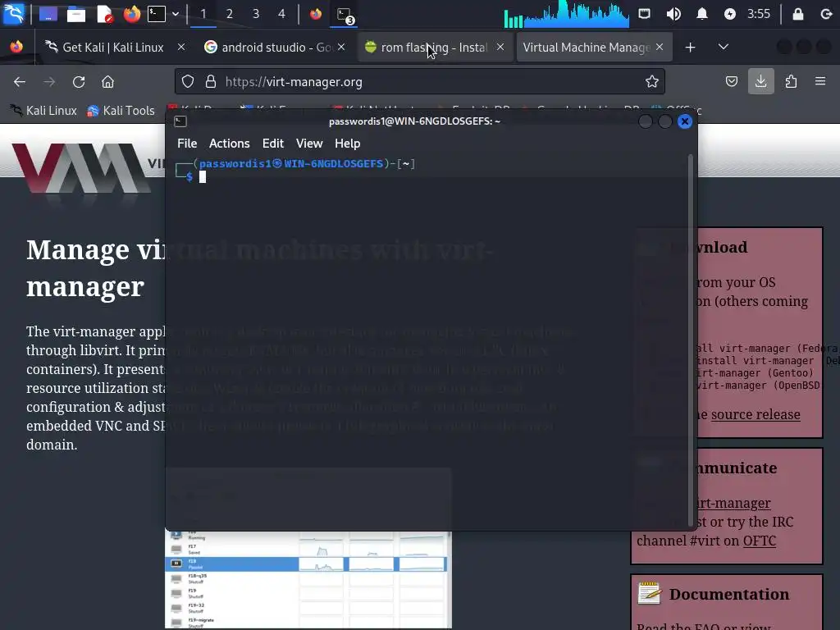Open a new browser tab
Screen dimensions: 840x630
[x=690, y=47]
